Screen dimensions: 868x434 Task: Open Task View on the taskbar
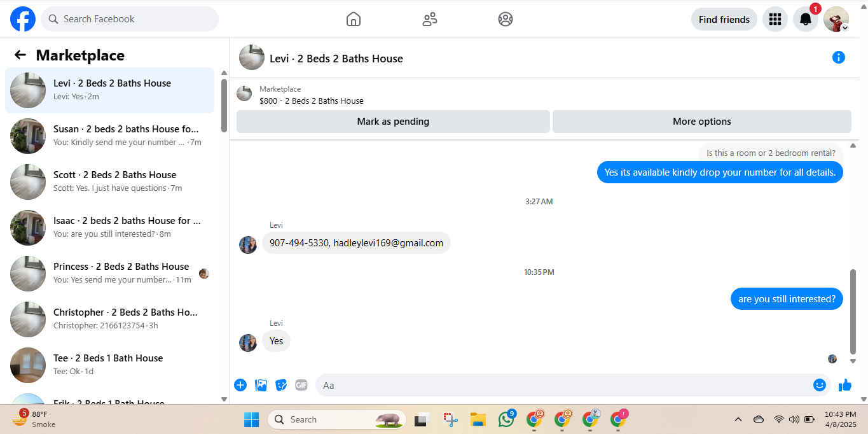pyautogui.click(x=421, y=419)
